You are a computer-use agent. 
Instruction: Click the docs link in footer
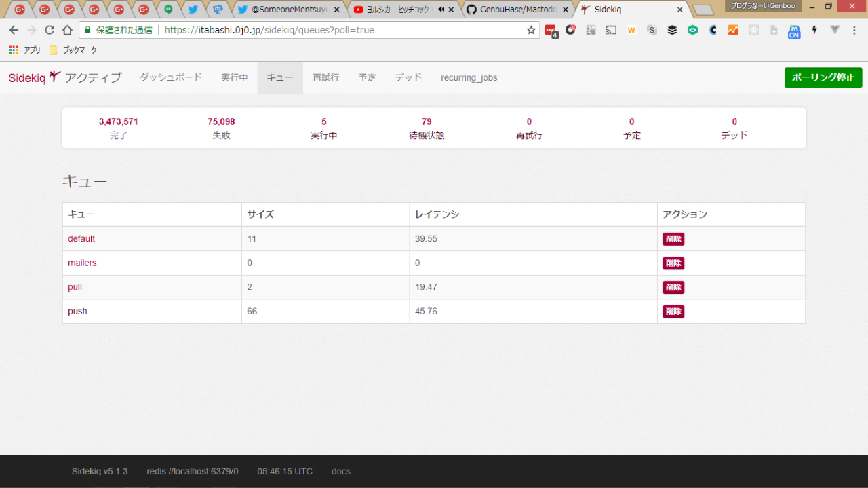point(340,471)
